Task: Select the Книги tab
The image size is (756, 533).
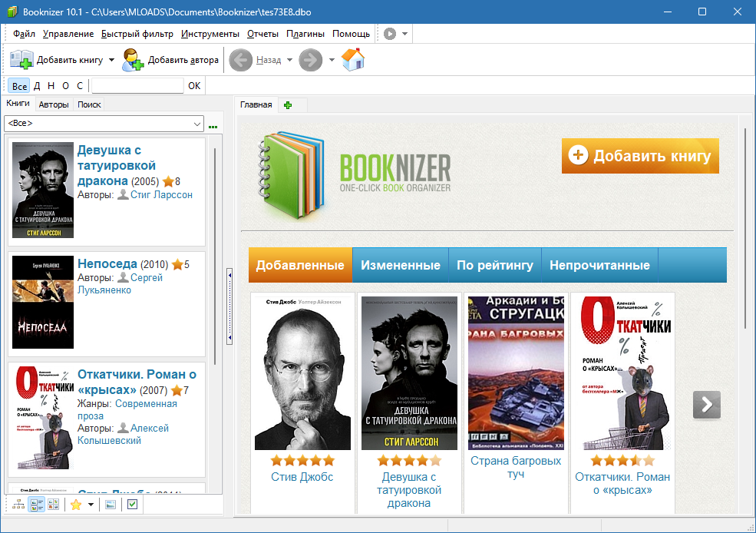Action: [18, 103]
